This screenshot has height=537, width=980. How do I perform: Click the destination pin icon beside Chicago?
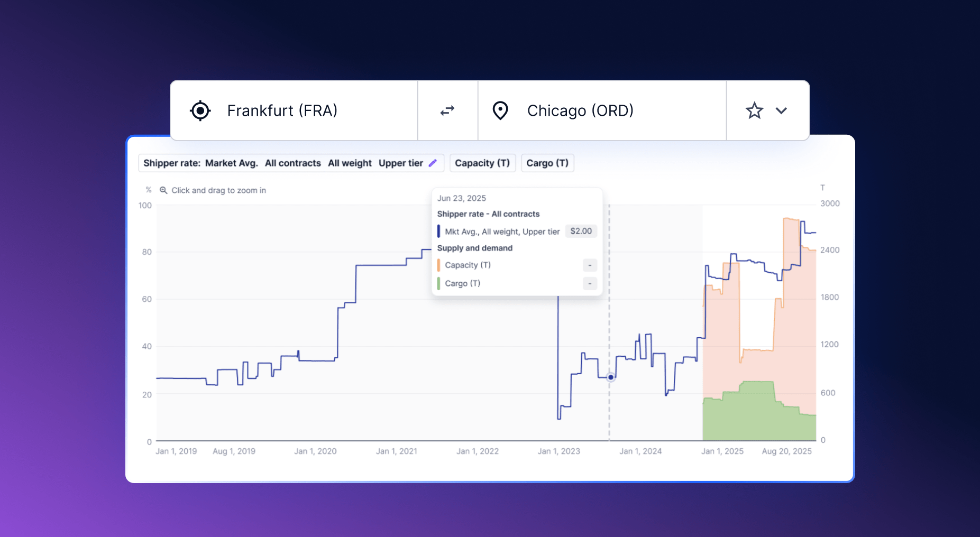click(500, 110)
